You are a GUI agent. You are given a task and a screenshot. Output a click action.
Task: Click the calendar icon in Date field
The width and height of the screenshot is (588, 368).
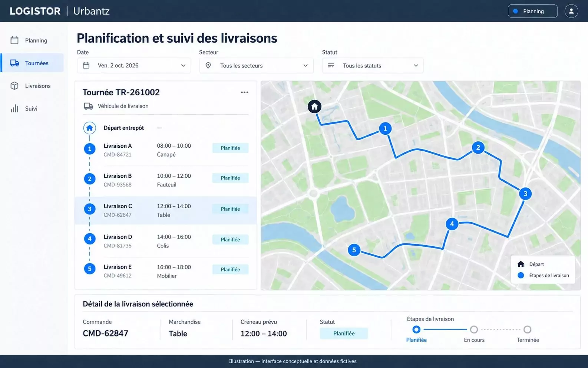86,65
